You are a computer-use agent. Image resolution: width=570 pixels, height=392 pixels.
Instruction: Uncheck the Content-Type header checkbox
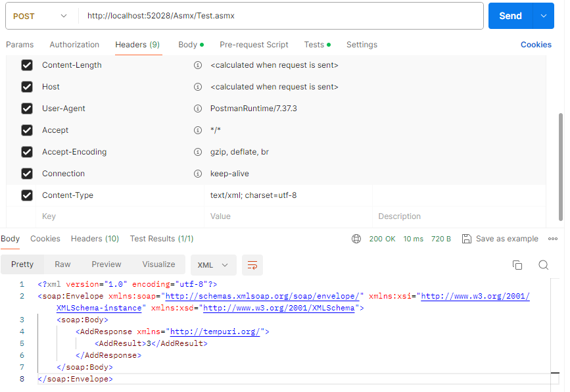[27, 195]
